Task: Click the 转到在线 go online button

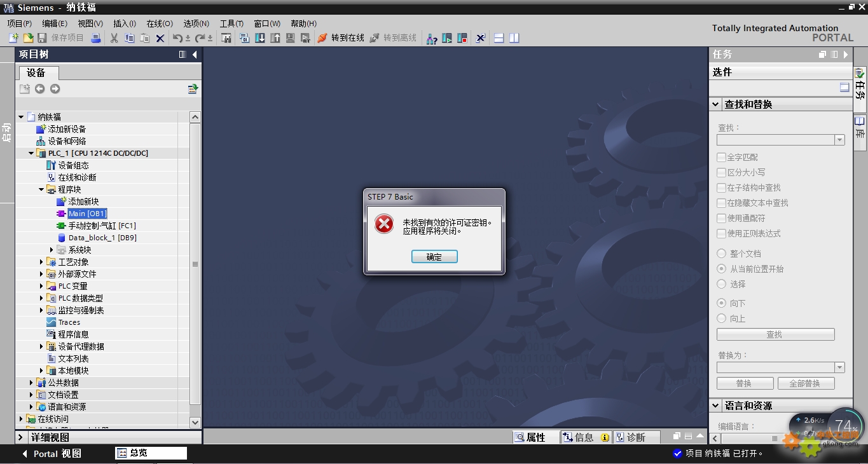Action: pos(341,38)
